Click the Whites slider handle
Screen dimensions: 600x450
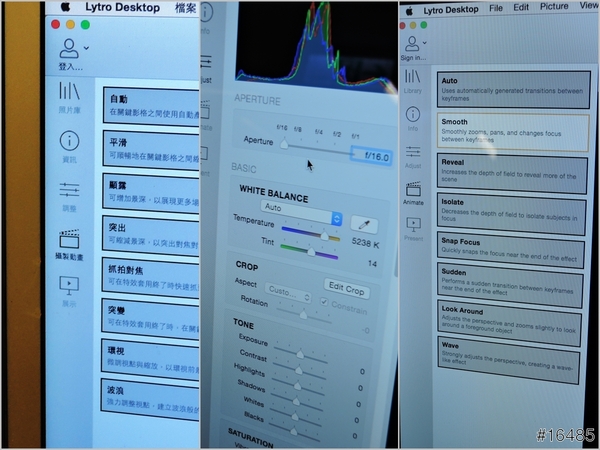pyautogui.click(x=295, y=416)
